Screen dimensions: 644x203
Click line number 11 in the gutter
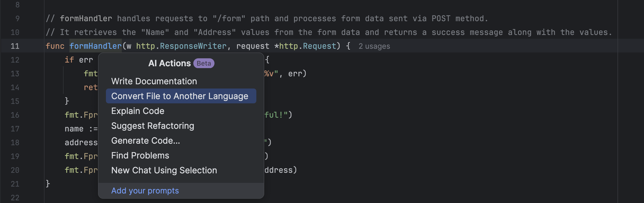(15, 46)
